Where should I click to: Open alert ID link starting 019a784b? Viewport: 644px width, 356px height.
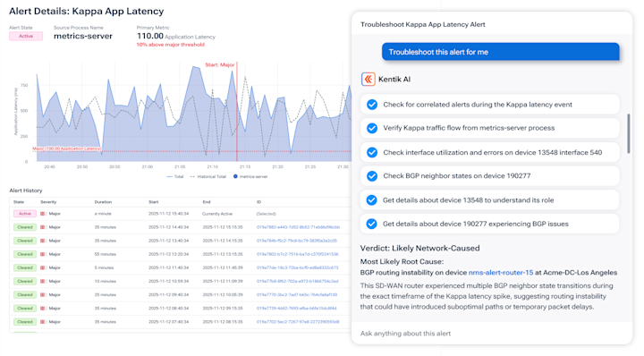[297, 241]
